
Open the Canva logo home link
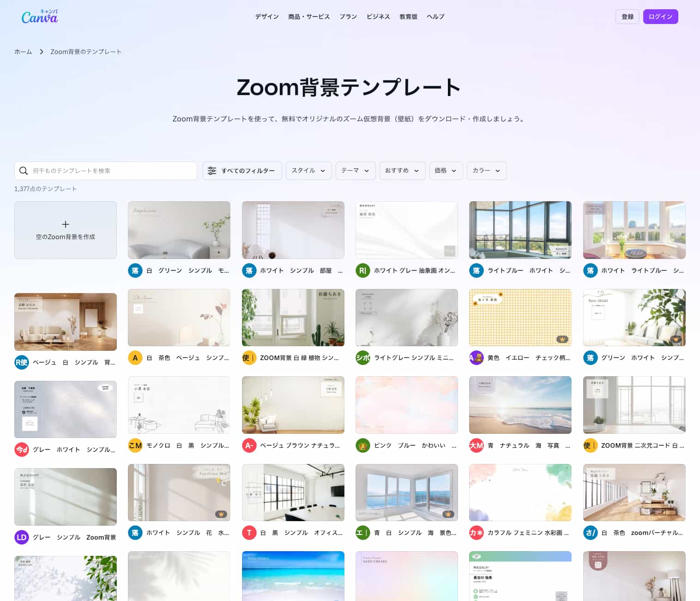(x=40, y=17)
